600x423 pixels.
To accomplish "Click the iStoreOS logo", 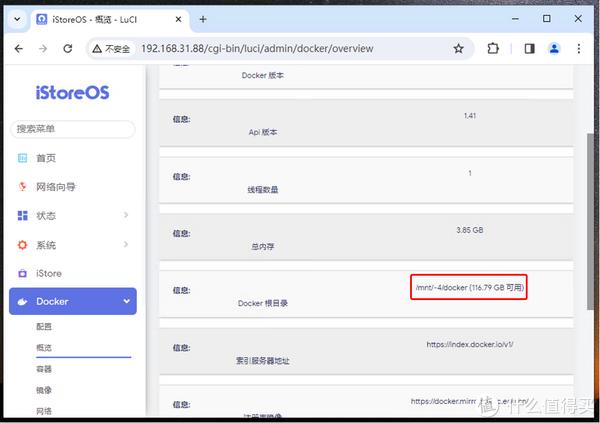I will pos(72,93).
